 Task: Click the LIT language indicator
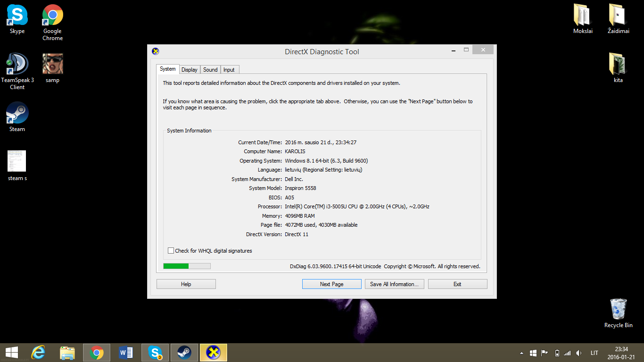click(x=594, y=353)
